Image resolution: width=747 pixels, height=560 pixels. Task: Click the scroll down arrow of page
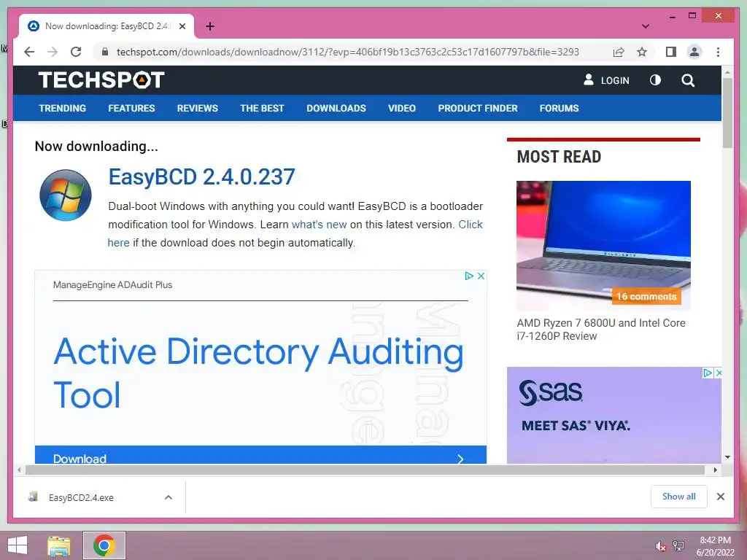click(727, 457)
